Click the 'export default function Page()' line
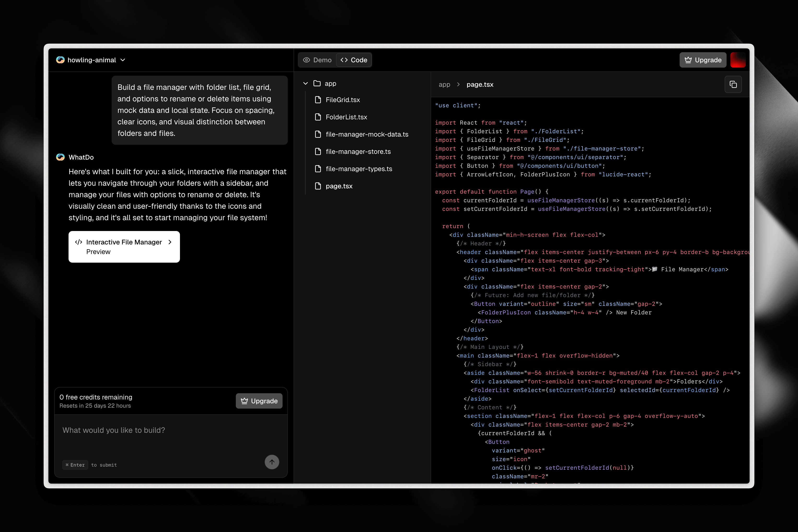This screenshot has height=532, width=798. (492, 192)
